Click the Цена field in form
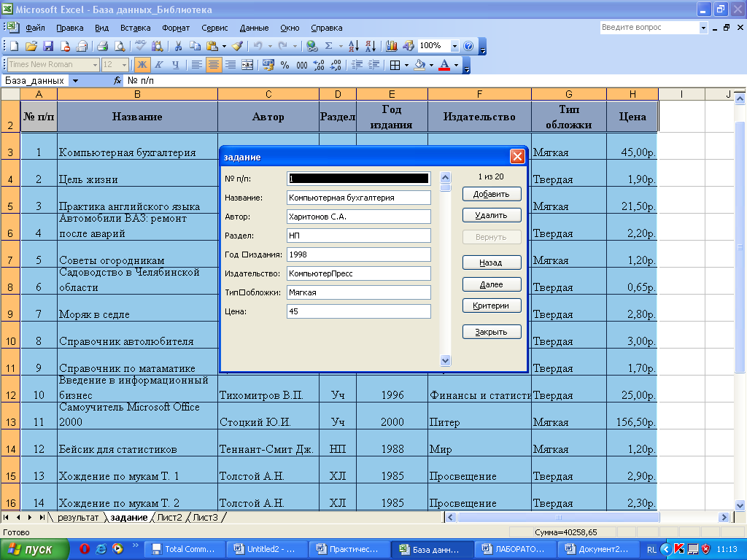 coord(359,311)
